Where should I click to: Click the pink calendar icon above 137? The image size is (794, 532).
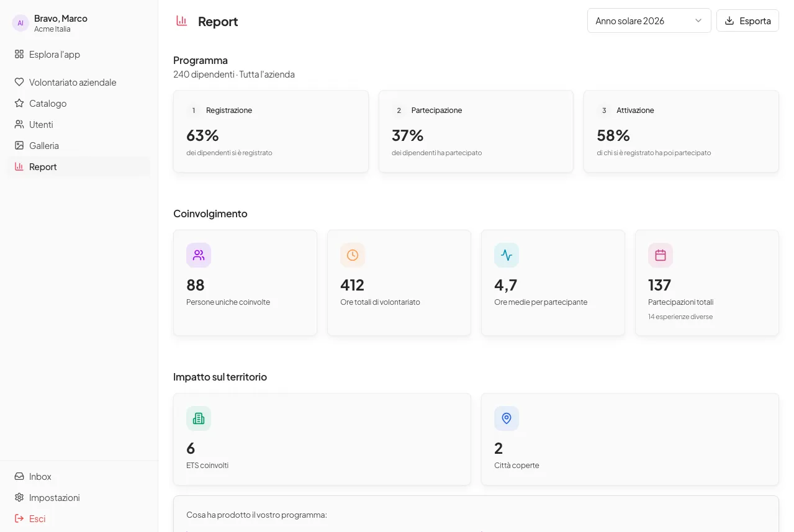tap(661, 255)
